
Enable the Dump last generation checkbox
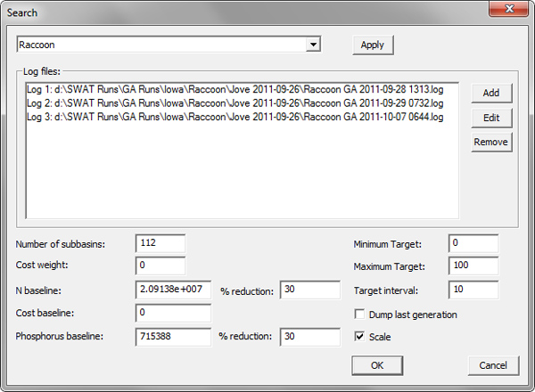[x=359, y=314]
